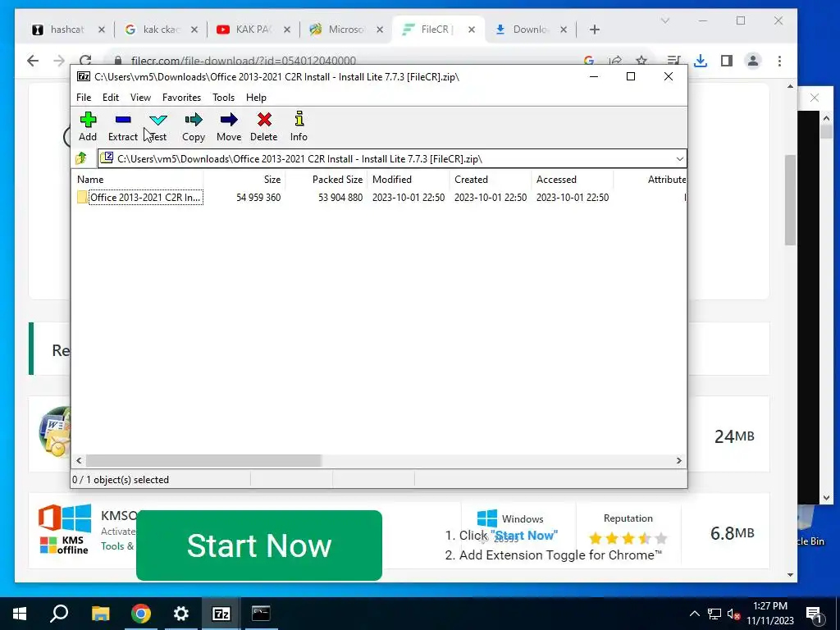Click the muted volume tray icon
The image size is (840, 630).
tap(734, 614)
